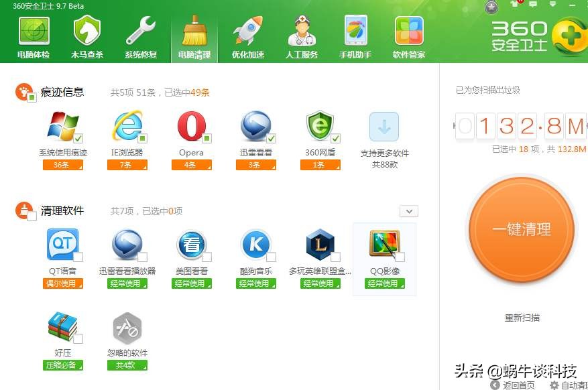This screenshot has width=588, height=390.
Task: Select the QT语音 app icon
Action: [63, 245]
